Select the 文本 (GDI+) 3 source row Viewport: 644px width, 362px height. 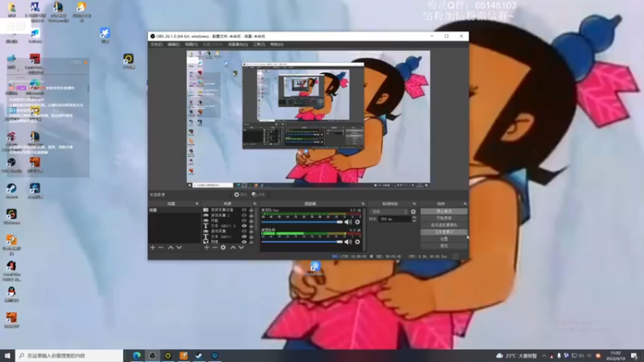click(x=229, y=226)
